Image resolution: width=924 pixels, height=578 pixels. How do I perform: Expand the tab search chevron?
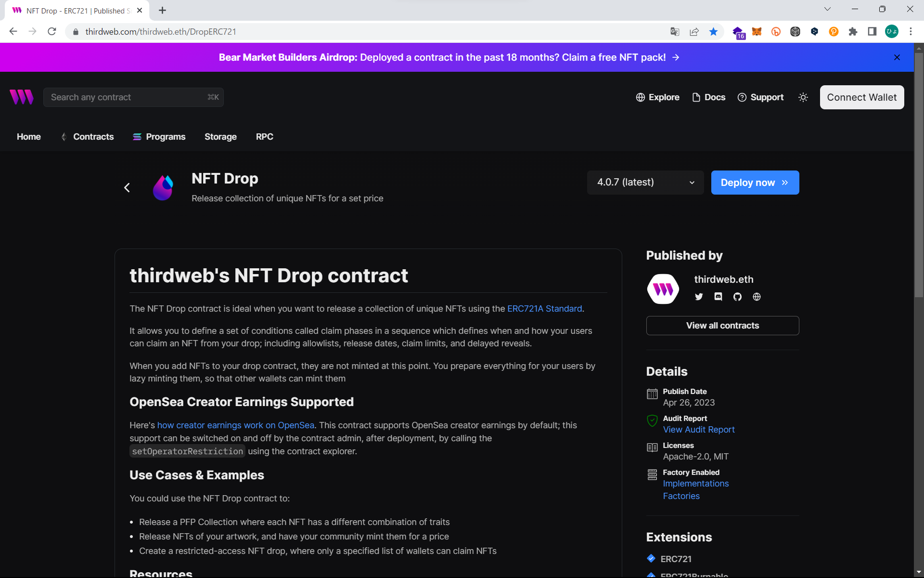pos(827,9)
